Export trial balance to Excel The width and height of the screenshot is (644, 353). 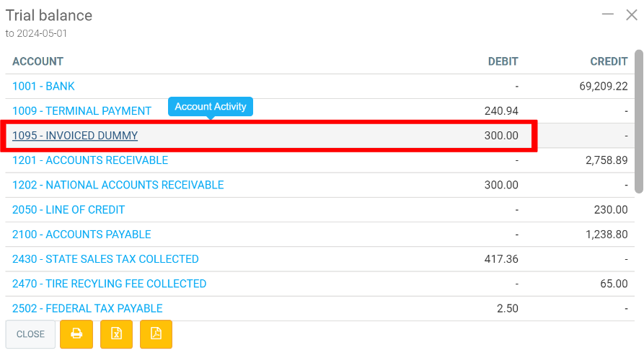pos(116,334)
